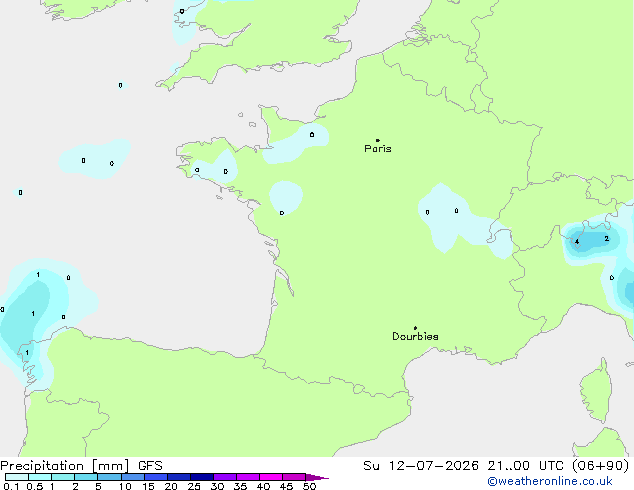
Task: Pick the 0.5–1 mm legend color swatch
Action: point(40,477)
